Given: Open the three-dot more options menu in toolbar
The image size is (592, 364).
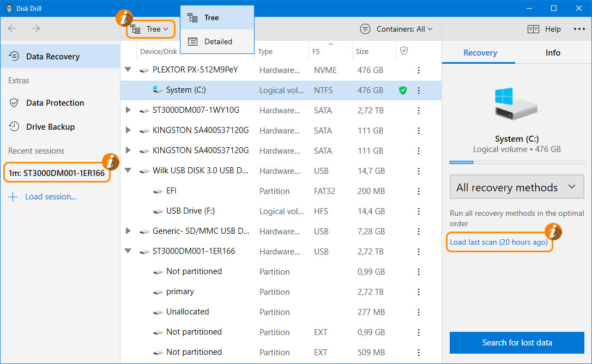Looking at the screenshot, I should [579, 29].
